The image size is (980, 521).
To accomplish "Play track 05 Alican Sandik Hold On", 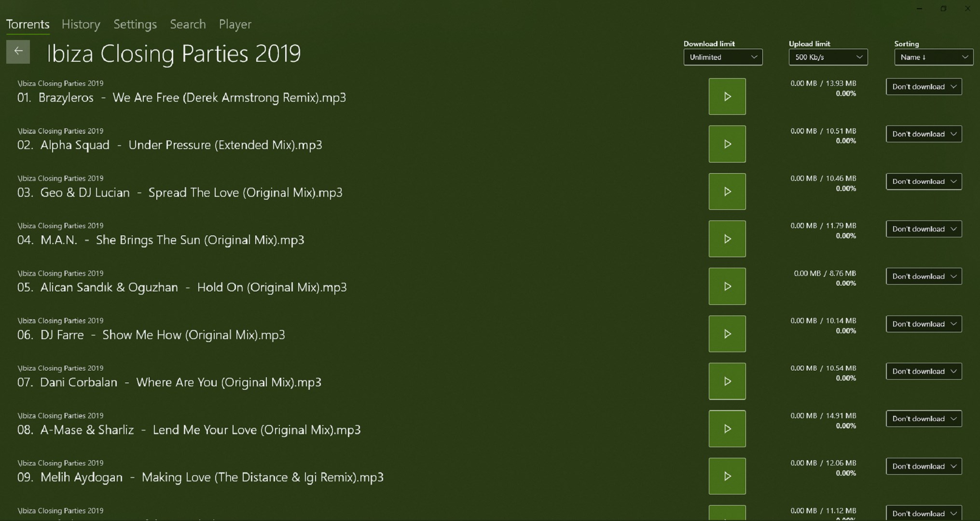I will click(x=727, y=286).
